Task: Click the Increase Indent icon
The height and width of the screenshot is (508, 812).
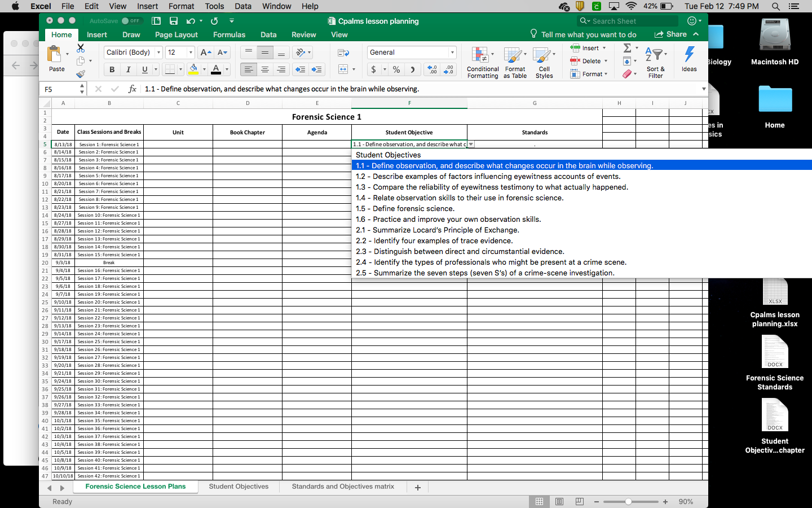Action: tap(317, 69)
